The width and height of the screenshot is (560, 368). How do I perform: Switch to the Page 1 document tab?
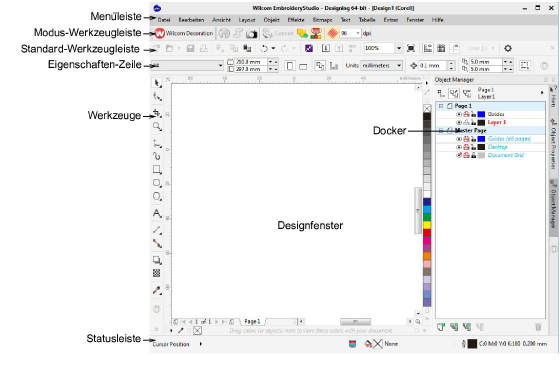pyautogui.click(x=252, y=322)
